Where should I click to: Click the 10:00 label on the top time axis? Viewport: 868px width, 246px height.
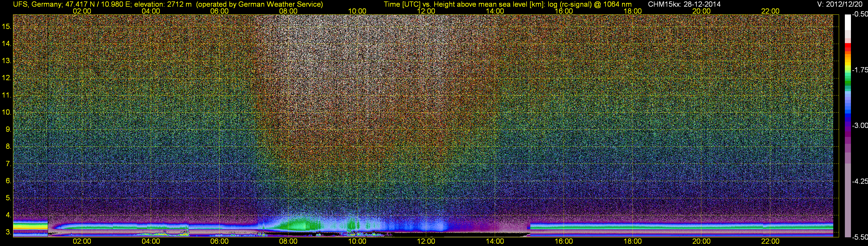coord(357,11)
